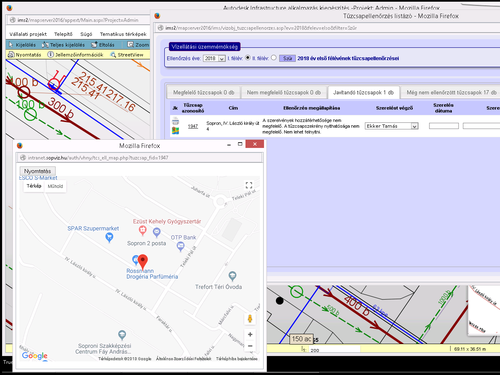Viewport: 500px width, 375px height.
Task: Click the scale input field showing 200
Action: 334,350
